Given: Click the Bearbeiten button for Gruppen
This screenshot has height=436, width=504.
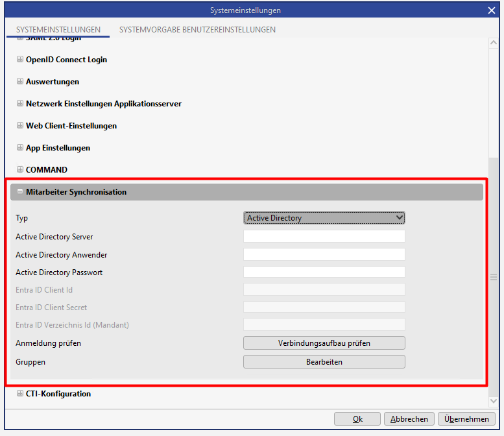Looking at the screenshot, I should pyautogui.click(x=324, y=361).
